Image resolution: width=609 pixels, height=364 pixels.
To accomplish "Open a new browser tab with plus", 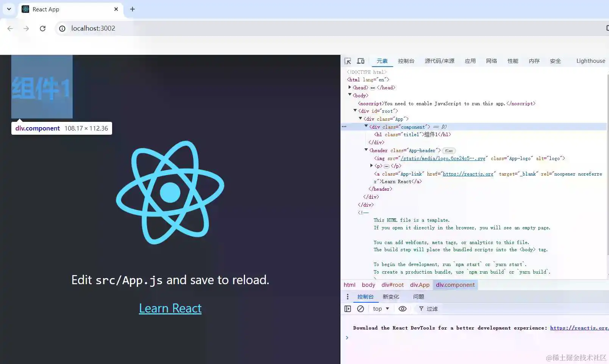I will coord(132,9).
